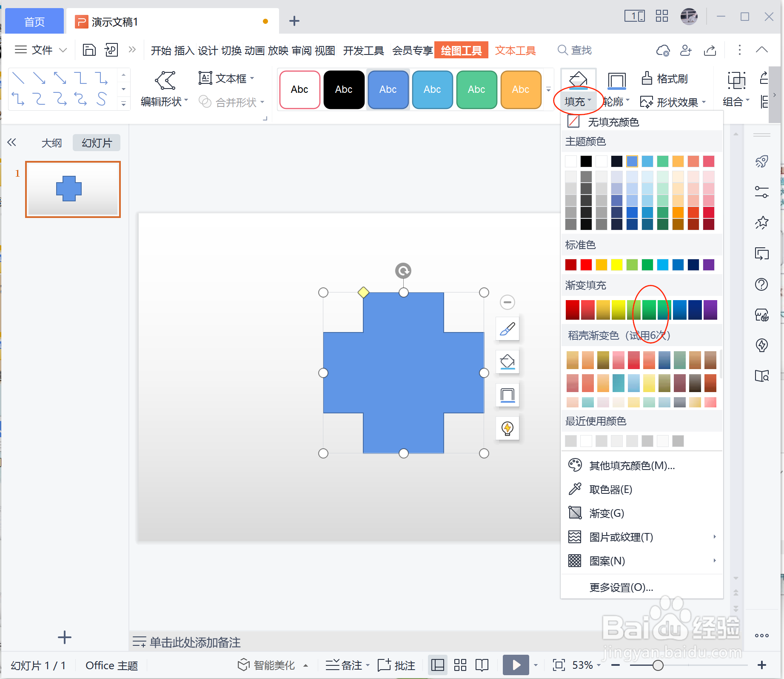Click the minus collapse floating toolbar icon
The image size is (784, 679).
[507, 302]
